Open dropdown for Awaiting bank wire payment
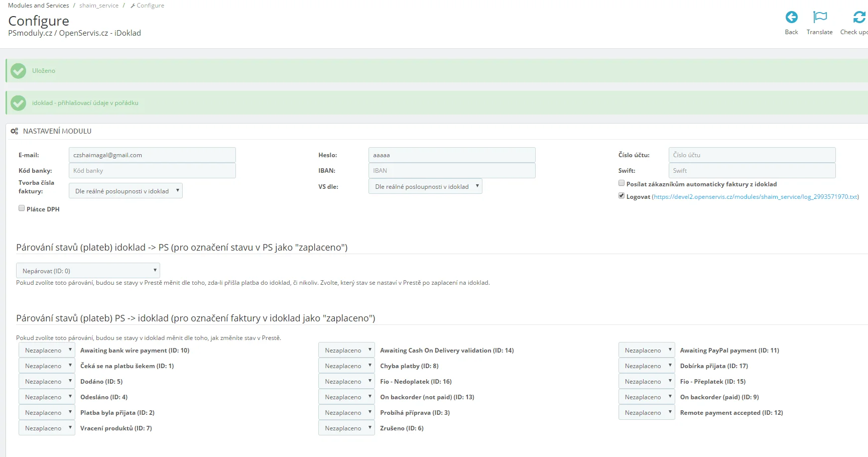The image size is (868, 457). (47, 351)
